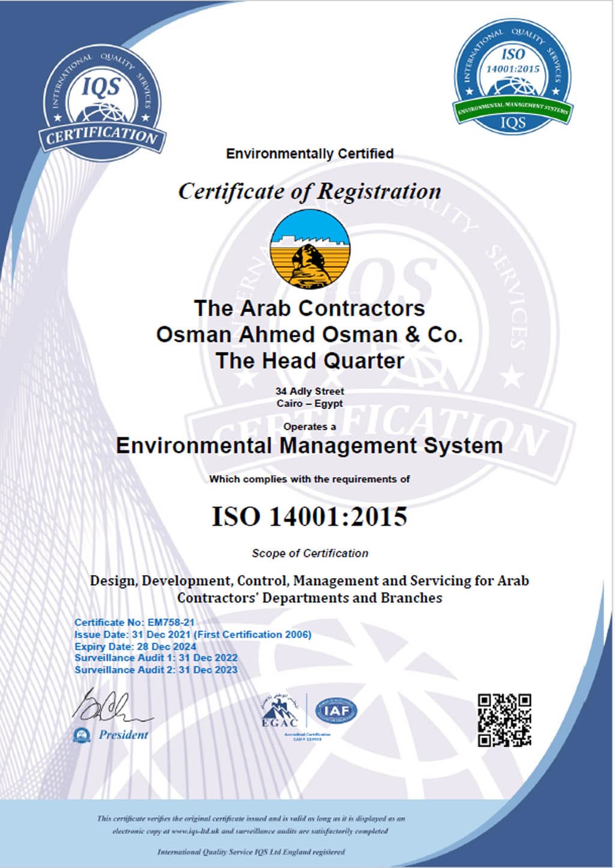Click the "Osman Ahmed Osman & Co." line
The image size is (615, 868).
310,334
